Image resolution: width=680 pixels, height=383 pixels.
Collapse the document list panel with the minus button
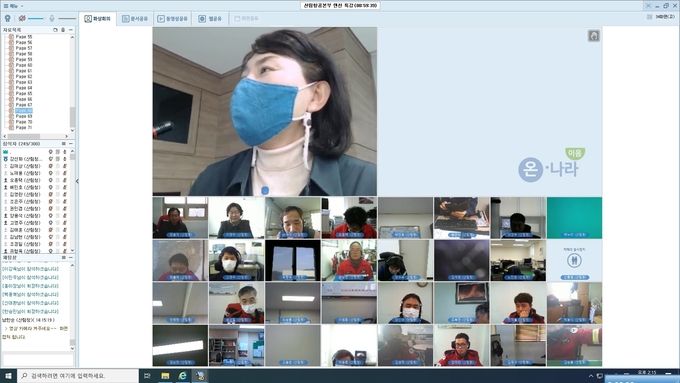(71, 30)
